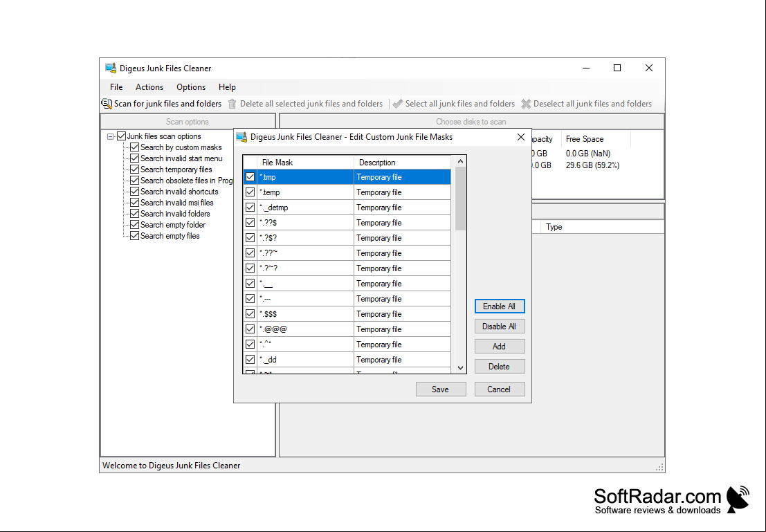
Task: Click the app icon in Edit Masks dialog title
Action: click(x=241, y=137)
